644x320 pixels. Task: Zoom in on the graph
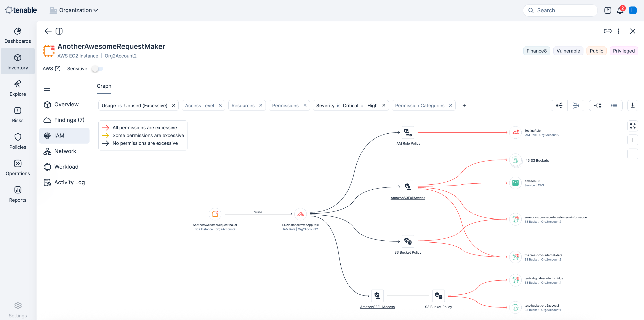[633, 140]
